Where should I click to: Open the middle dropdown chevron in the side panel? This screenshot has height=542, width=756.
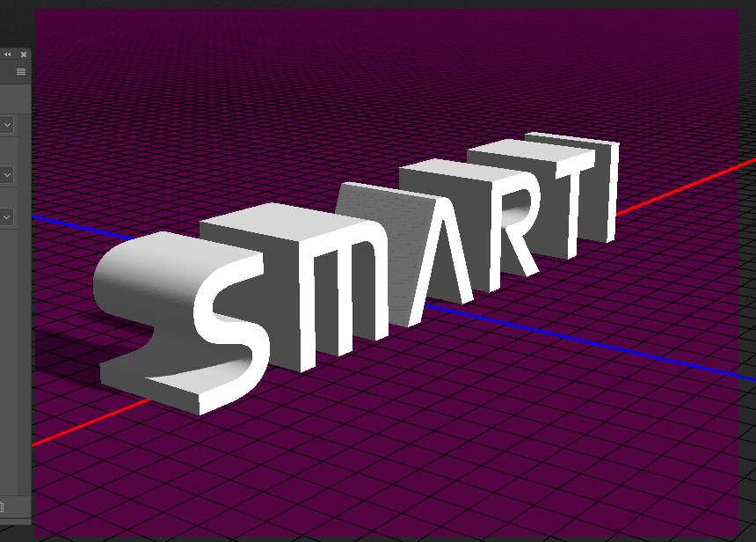(7, 175)
